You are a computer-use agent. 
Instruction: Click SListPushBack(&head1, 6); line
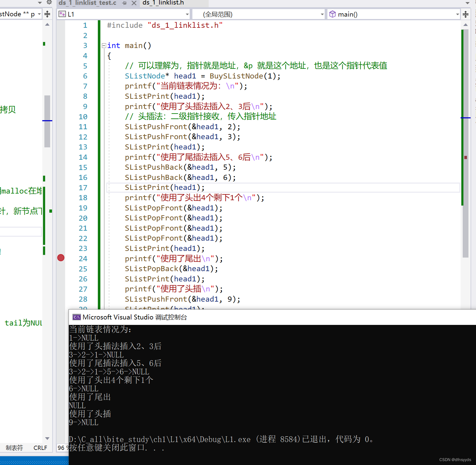tap(180, 178)
